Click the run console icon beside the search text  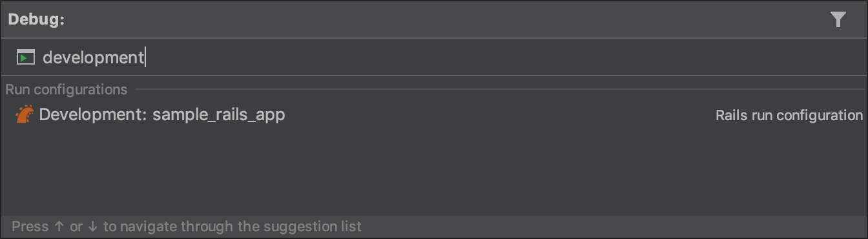pyautogui.click(x=26, y=57)
